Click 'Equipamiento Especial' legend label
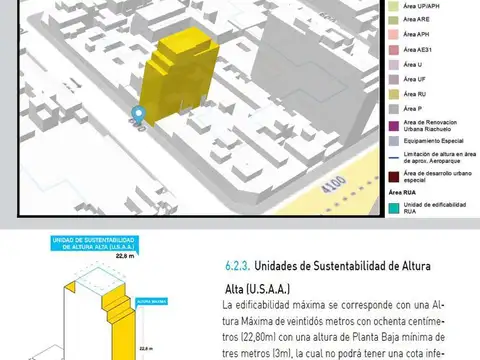480x360 pixels. (x=433, y=141)
